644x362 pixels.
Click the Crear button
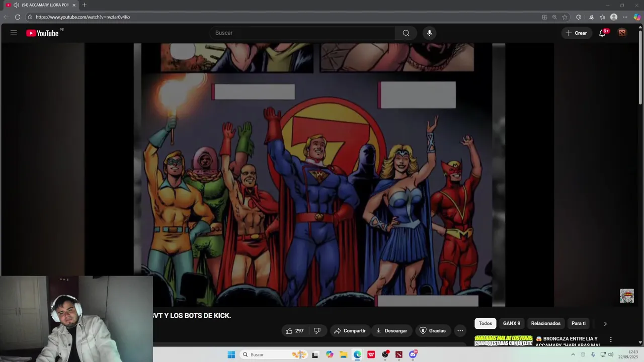coord(576,33)
